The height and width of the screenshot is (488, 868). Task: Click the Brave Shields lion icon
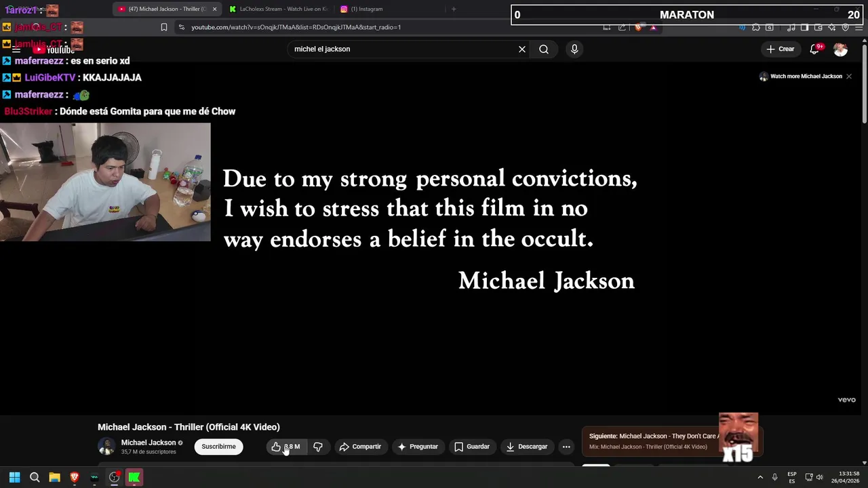(638, 27)
